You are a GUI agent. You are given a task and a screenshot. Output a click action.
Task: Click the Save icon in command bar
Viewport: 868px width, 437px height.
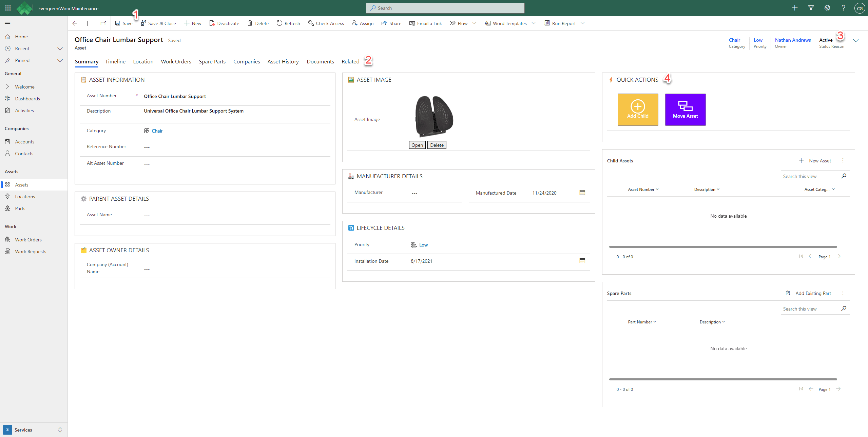[x=118, y=23]
